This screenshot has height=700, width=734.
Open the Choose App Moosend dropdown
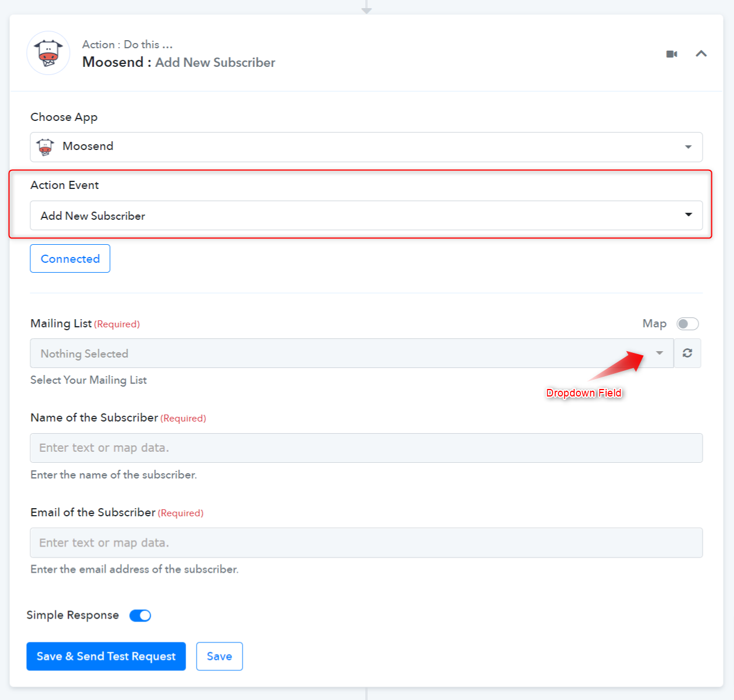(366, 147)
